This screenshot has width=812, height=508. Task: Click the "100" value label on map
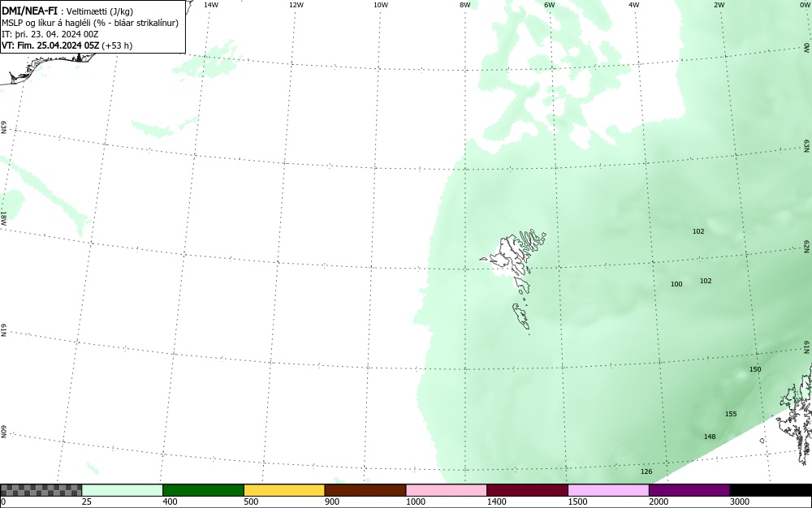pyautogui.click(x=676, y=284)
